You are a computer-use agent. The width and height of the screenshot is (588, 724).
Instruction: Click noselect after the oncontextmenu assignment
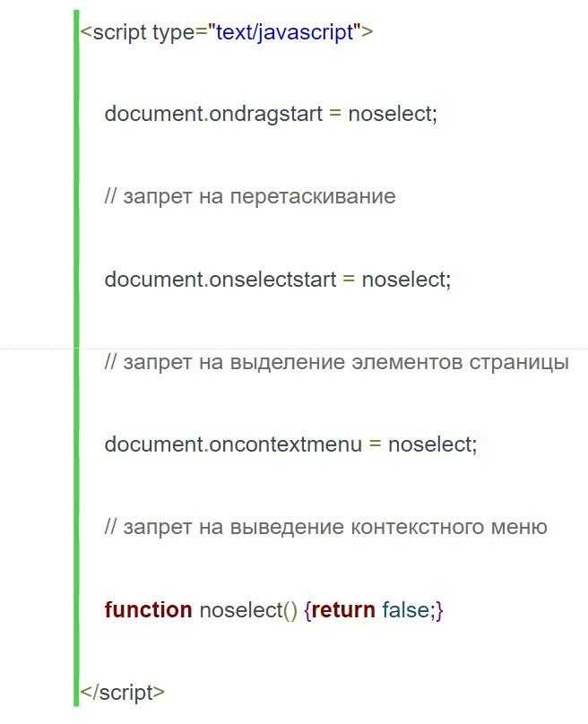(x=430, y=444)
